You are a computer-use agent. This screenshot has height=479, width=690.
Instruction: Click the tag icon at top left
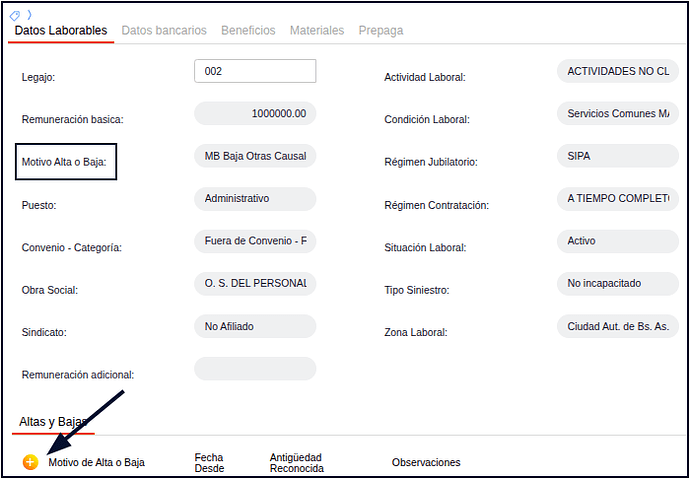point(14,15)
